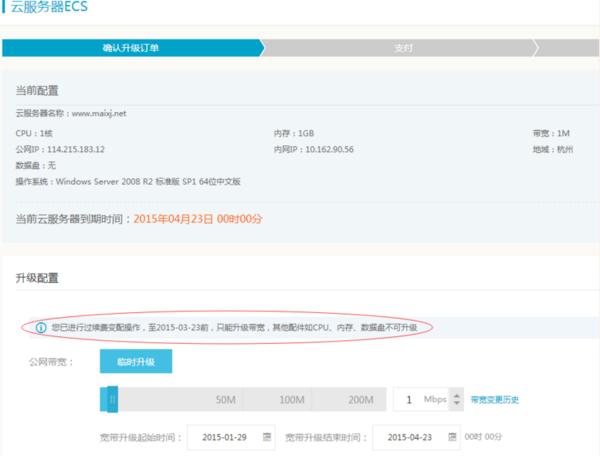600x456 pixels.
Task: Open the calendar icon for bandwidth end date
Action: click(451, 437)
